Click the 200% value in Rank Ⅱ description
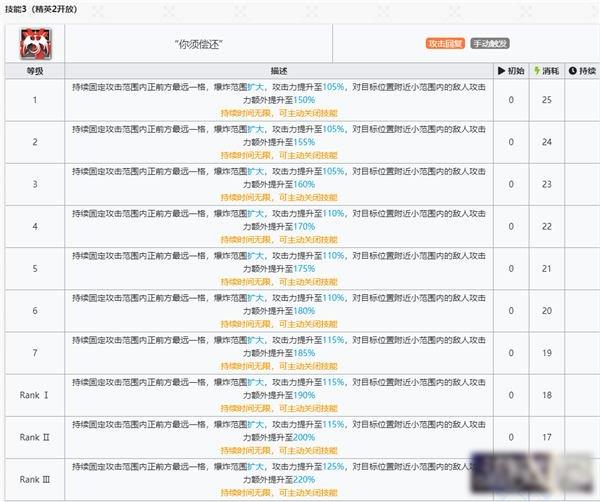 tap(304, 437)
